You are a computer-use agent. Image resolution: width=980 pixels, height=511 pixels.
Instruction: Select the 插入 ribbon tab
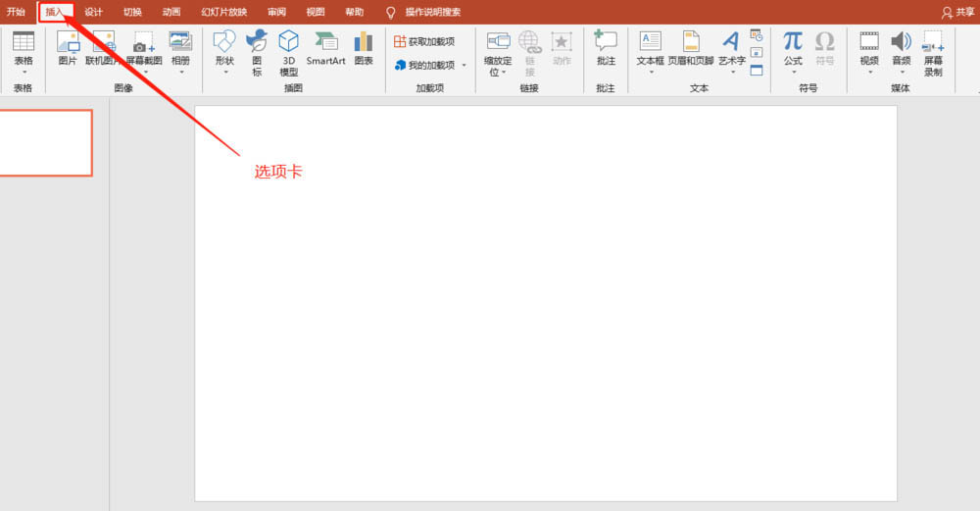click(x=55, y=12)
